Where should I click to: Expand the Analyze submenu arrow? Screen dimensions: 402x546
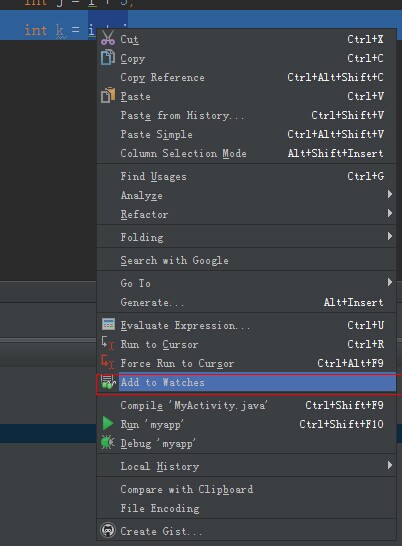[x=390, y=194]
